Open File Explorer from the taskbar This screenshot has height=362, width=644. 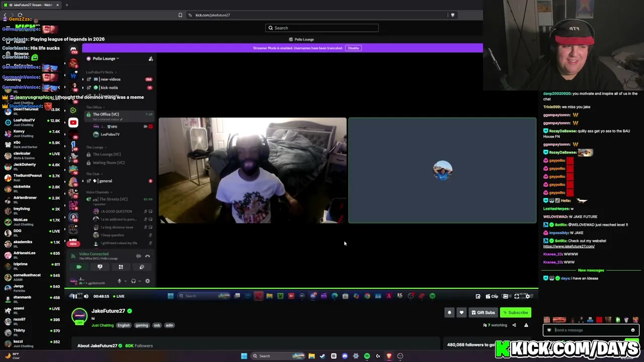[311, 356]
